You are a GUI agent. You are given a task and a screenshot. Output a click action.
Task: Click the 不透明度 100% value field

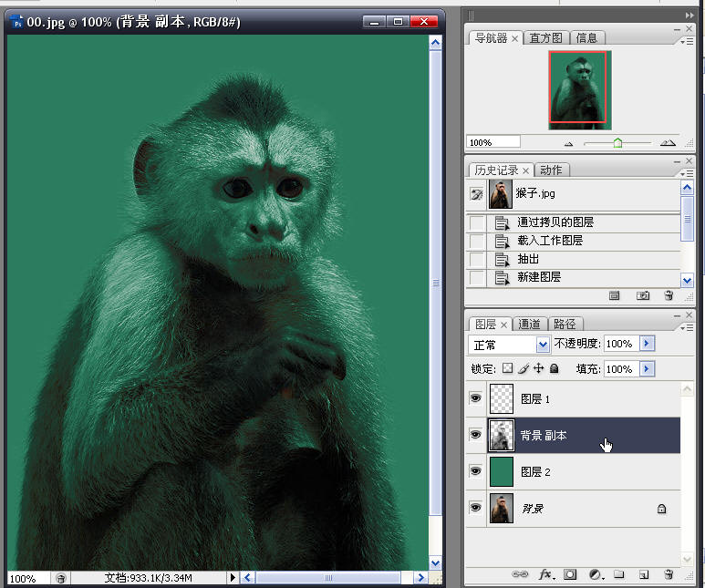[x=621, y=344]
